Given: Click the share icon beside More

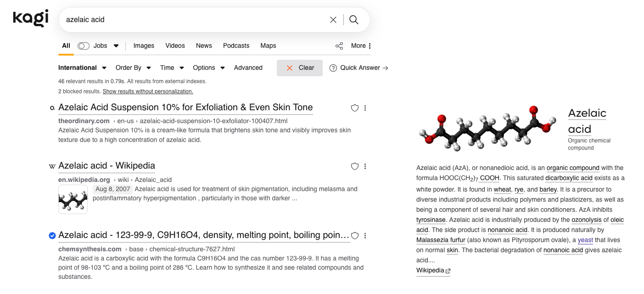Looking at the screenshot, I should click(x=339, y=46).
